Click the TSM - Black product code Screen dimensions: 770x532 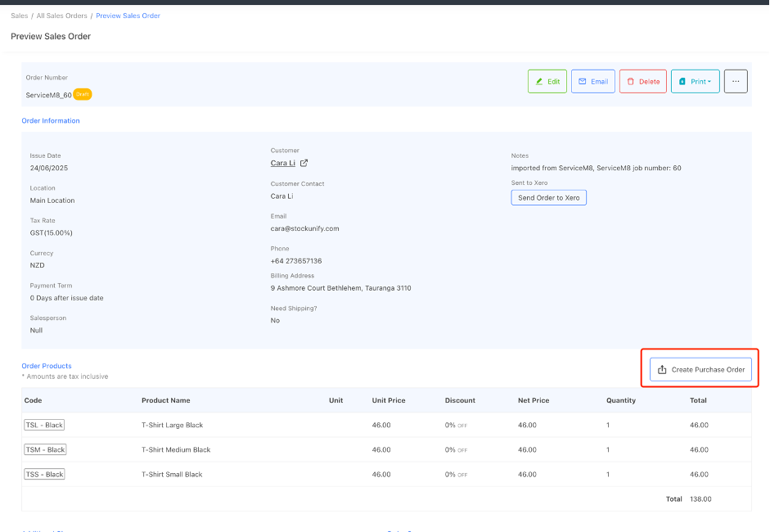click(45, 449)
